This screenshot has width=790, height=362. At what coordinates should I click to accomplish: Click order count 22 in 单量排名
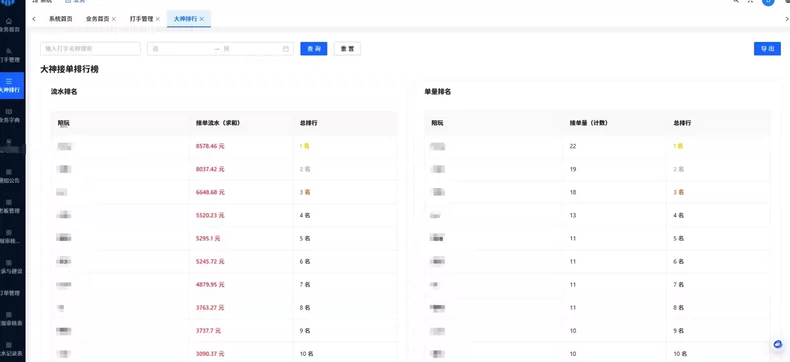(573, 146)
